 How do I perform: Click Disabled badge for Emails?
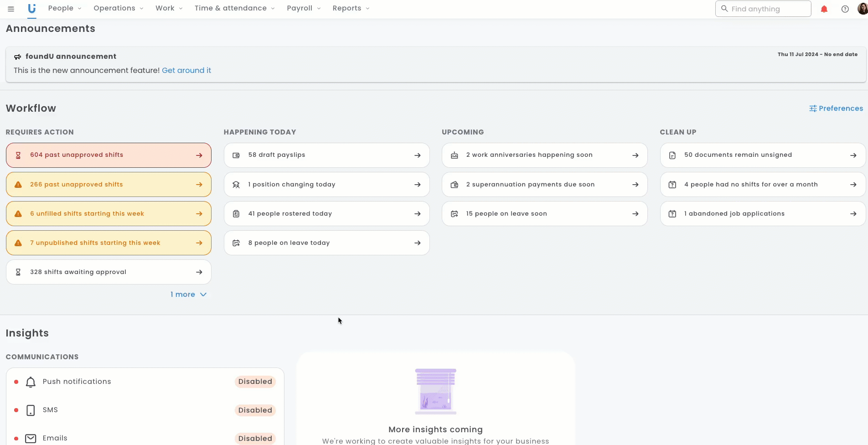(x=255, y=439)
